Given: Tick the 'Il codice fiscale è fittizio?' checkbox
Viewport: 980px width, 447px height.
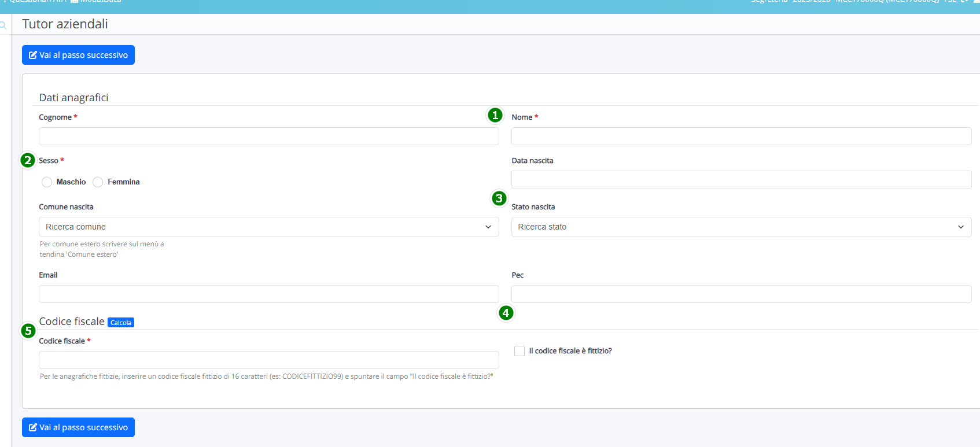Looking at the screenshot, I should [x=519, y=351].
